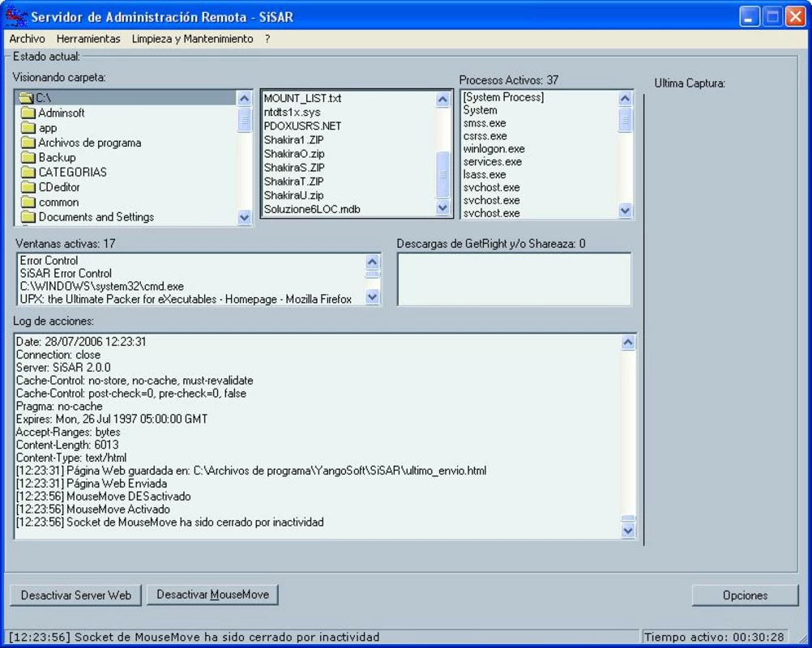This screenshot has width=812, height=648.
Task: Click scroll-down arrow in file list
Action: pos(442,208)
